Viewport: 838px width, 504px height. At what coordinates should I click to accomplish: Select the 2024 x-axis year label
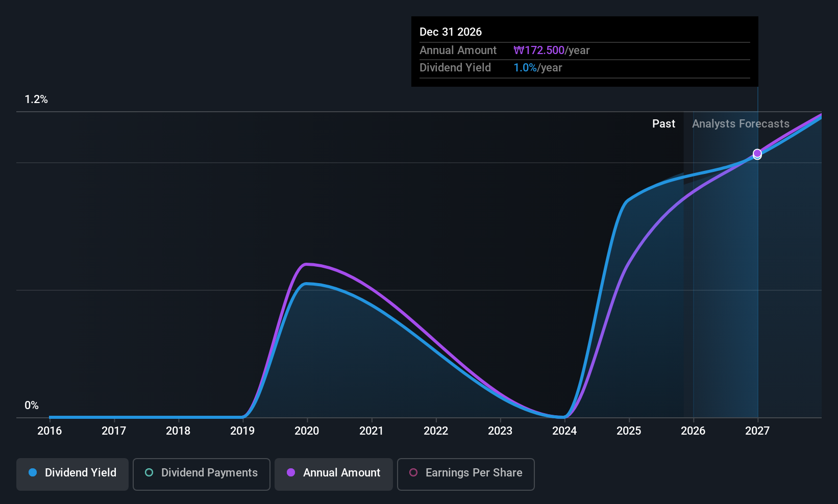tap(564, 431)
